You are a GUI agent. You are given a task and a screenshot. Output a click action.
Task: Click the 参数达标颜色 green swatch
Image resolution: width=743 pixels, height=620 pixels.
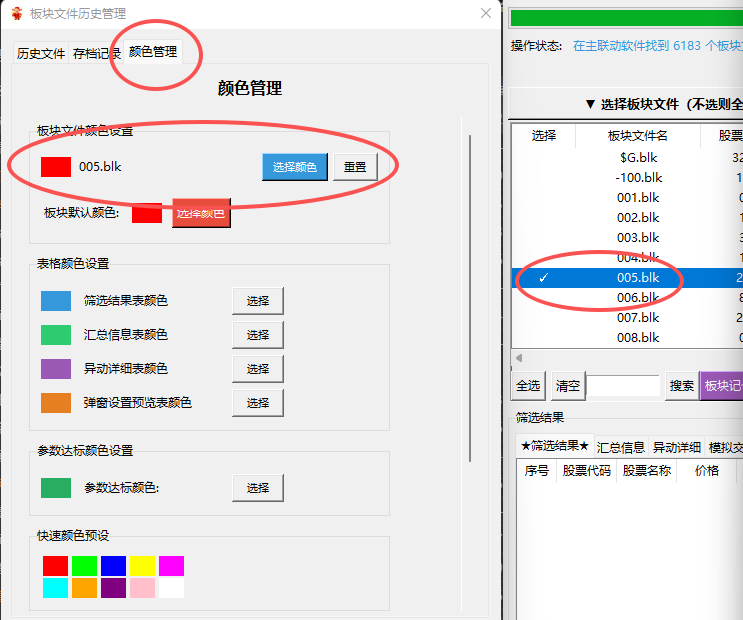pyautogui.click(x=56, y=488)
